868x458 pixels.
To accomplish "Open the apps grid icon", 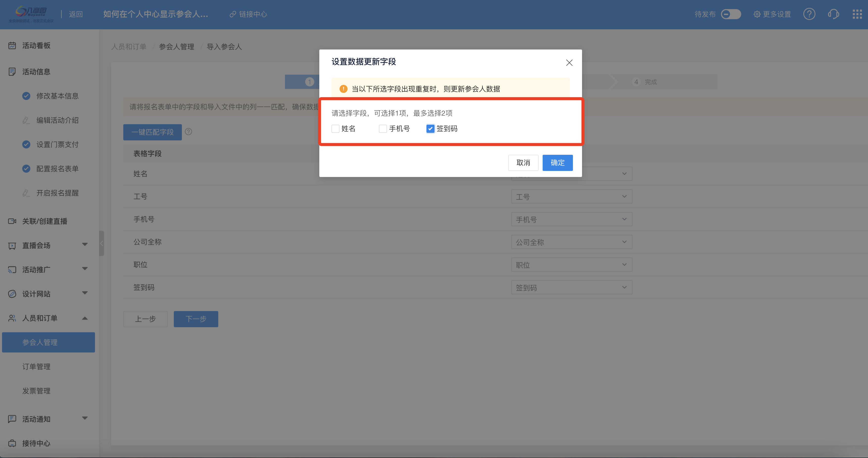I will (x=857, y=14).
